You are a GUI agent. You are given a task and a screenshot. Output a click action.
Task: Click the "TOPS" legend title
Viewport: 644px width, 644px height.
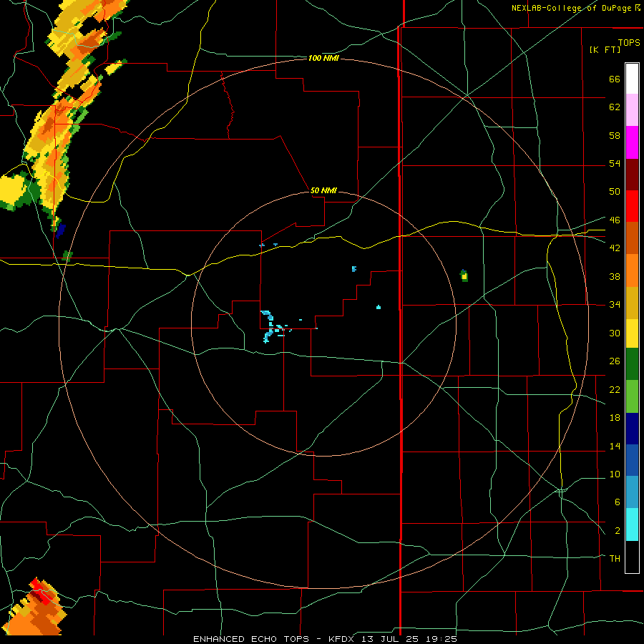[x=629, y=43]
